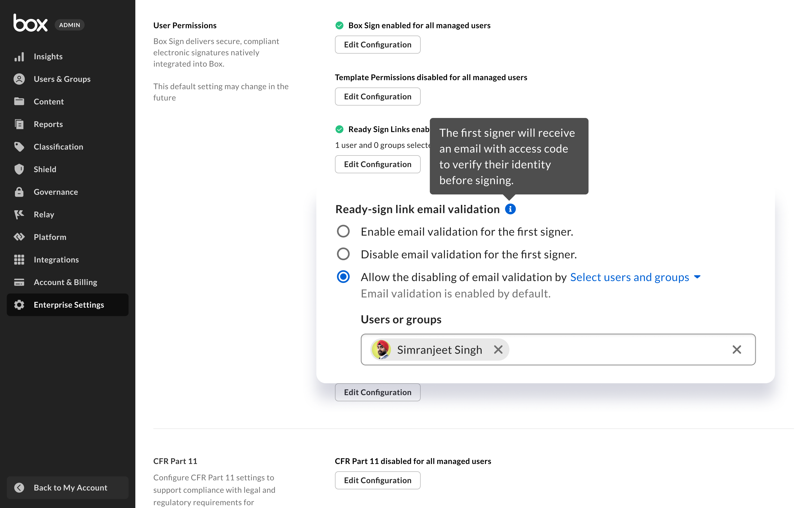The width and height of the screenshot is (812, 508).
Task: Click green check next to Box Sign enabled
Action: point(339,25)
